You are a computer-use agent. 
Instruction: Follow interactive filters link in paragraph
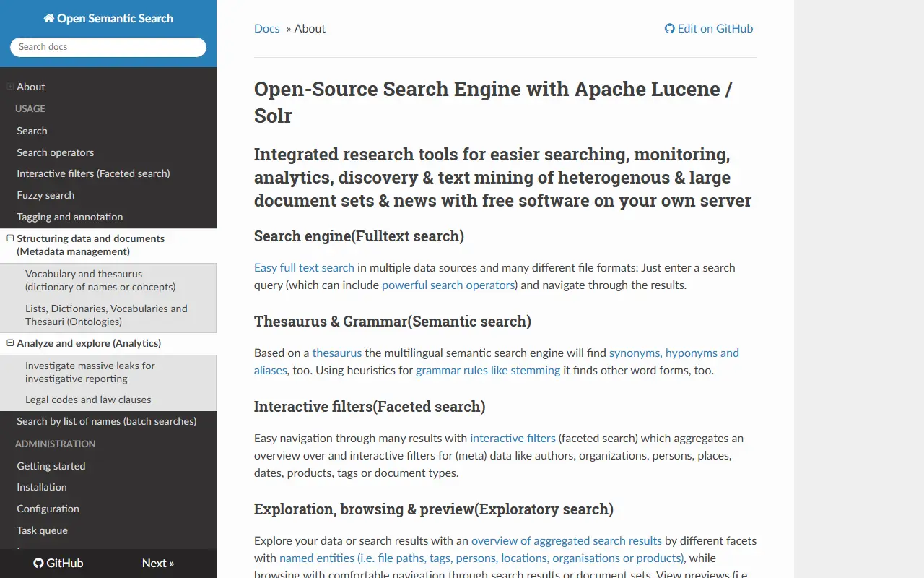click(x=513, y=439)
